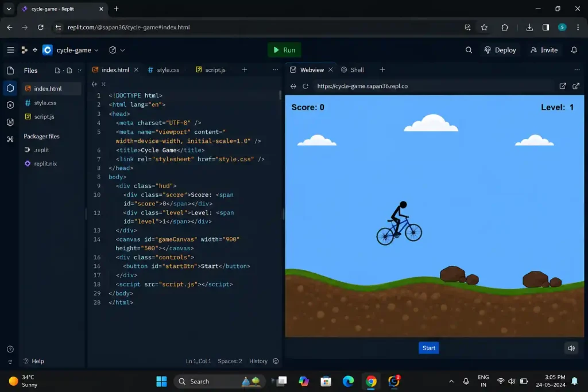The width and height of the screenshot is (588, 392).
Task: Open the Help link in sidebar
Action: (34, 361)
